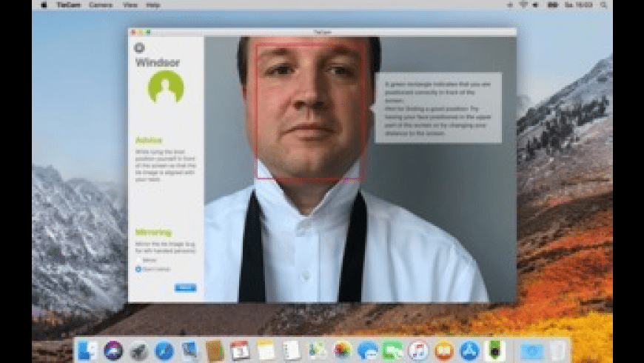This screenshot has width=644, height=363.
Task: Launch Siri from the Dock
Action: coord(113,350)
